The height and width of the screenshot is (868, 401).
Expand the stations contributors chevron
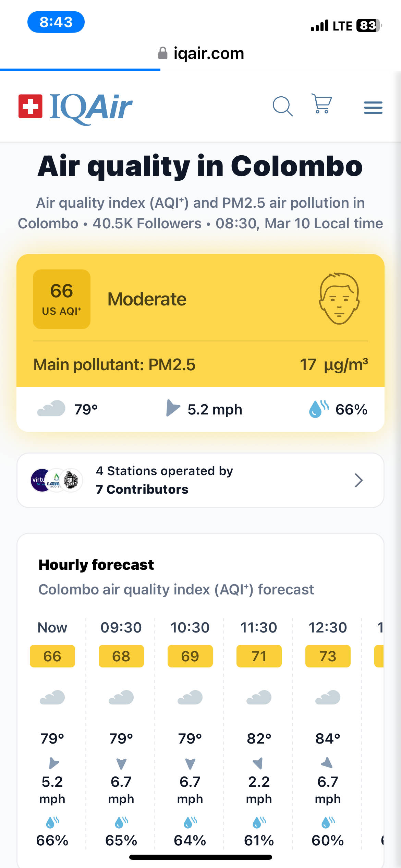point(359,480)
